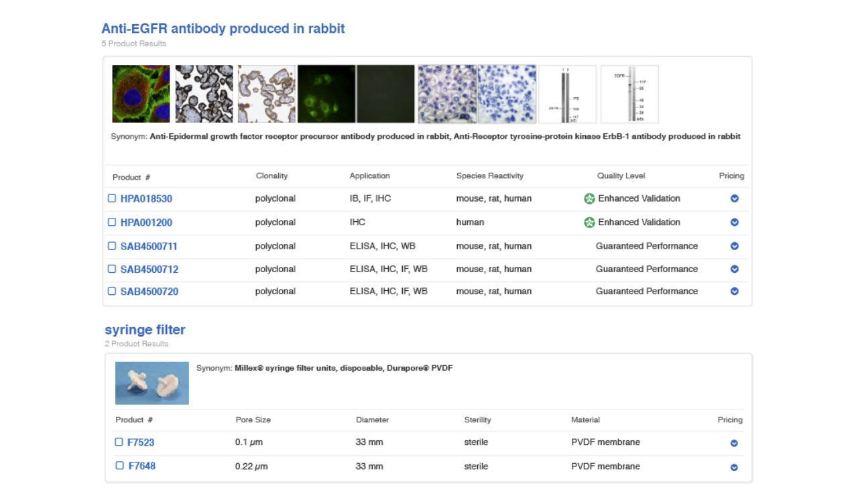Click the 'human' species cell for HPA001200
The image size is (858, 504).
point(470,222)
